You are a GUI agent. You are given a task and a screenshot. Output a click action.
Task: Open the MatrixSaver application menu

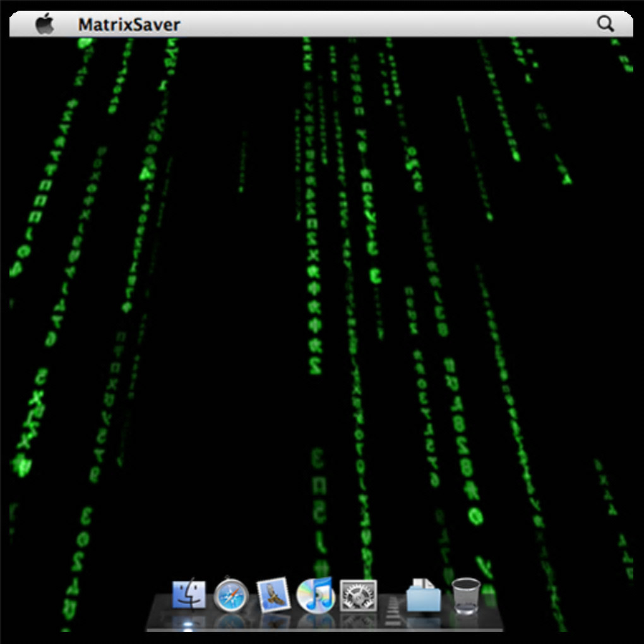click(129, 25)
